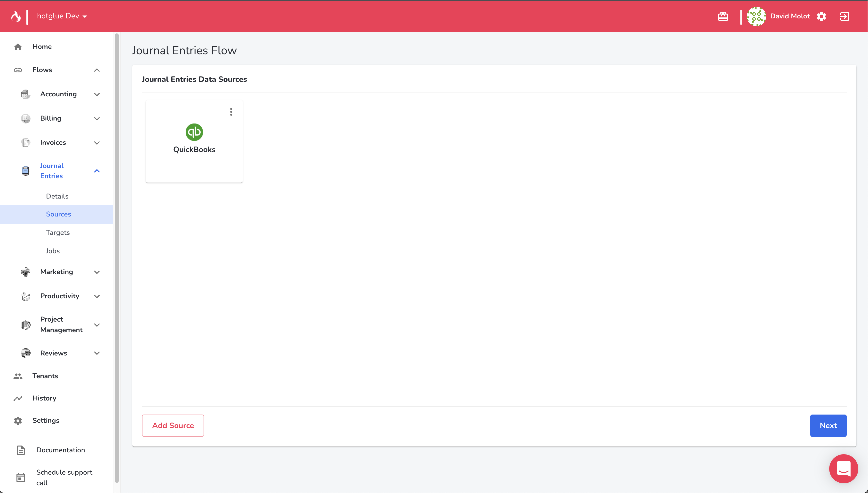The image size is (868, 493).
Task: Click the gear icon beside David Molot
Action: coord(821,16)
